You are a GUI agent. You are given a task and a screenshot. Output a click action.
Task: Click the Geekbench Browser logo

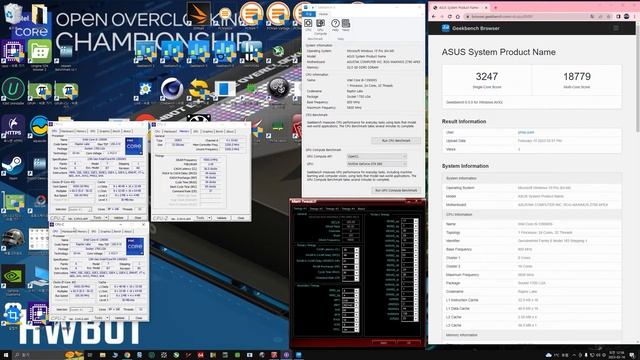(471, 28)
